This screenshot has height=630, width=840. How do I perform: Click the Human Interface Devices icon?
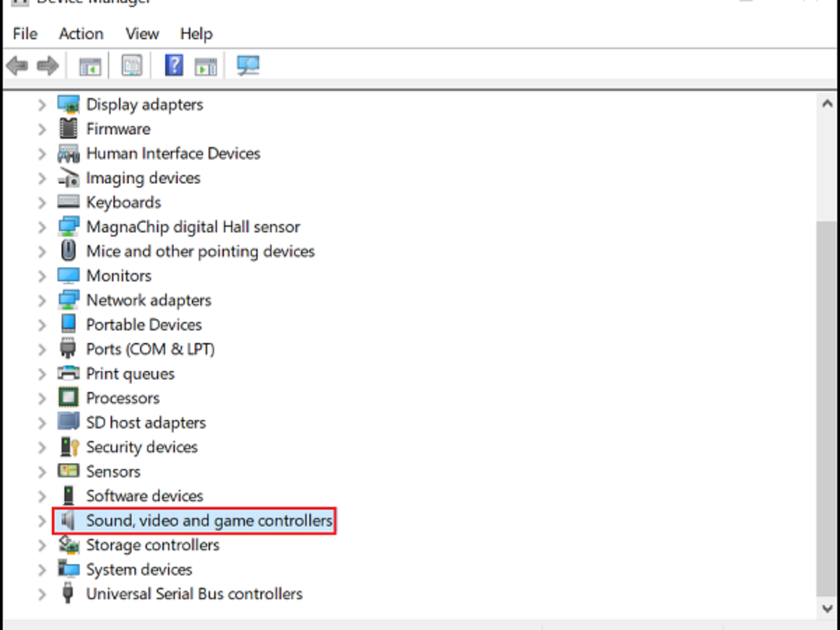point(69,153)
